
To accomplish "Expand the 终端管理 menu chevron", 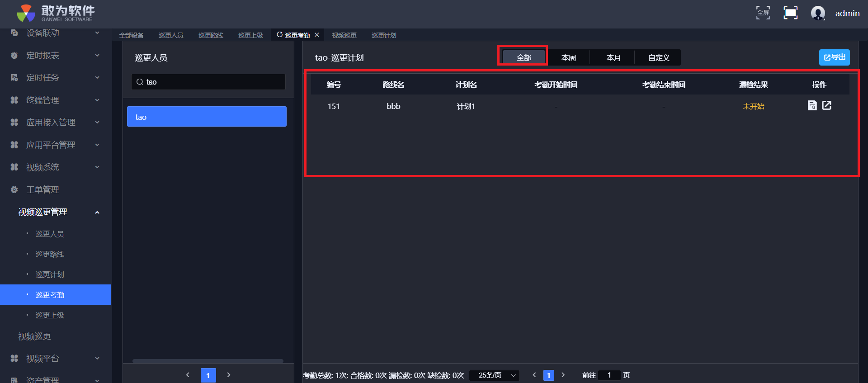I will click(x=97, y=100).
